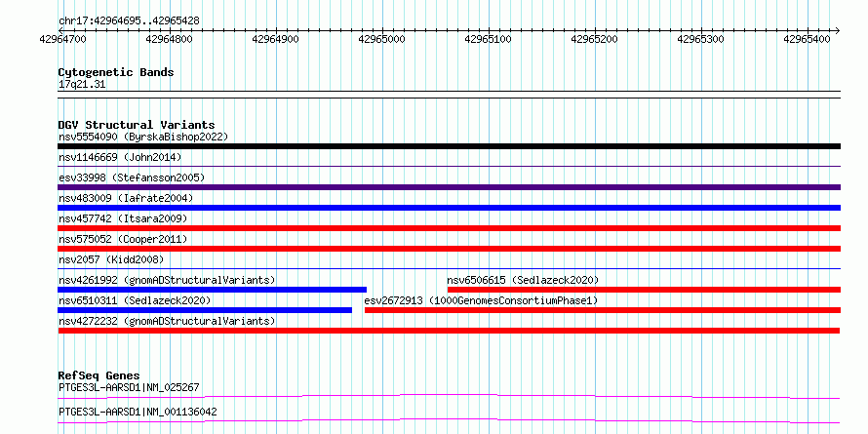868x434 pixels.
Task: Open esv33998 (Stefansson2005) label
Action: point(132,178)
